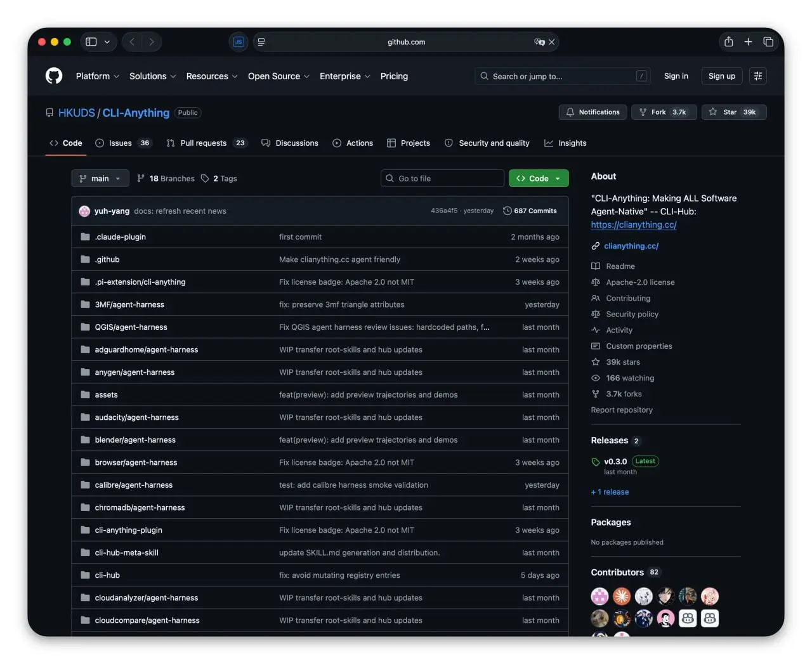
Task: Click the eye icon beside 166 watching
Action: (595, 378)
